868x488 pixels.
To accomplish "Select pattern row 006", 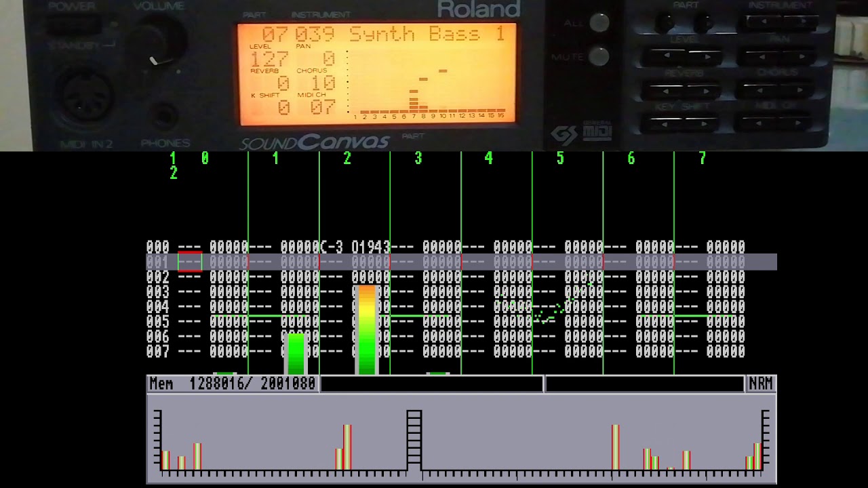I will coord(446,336).
